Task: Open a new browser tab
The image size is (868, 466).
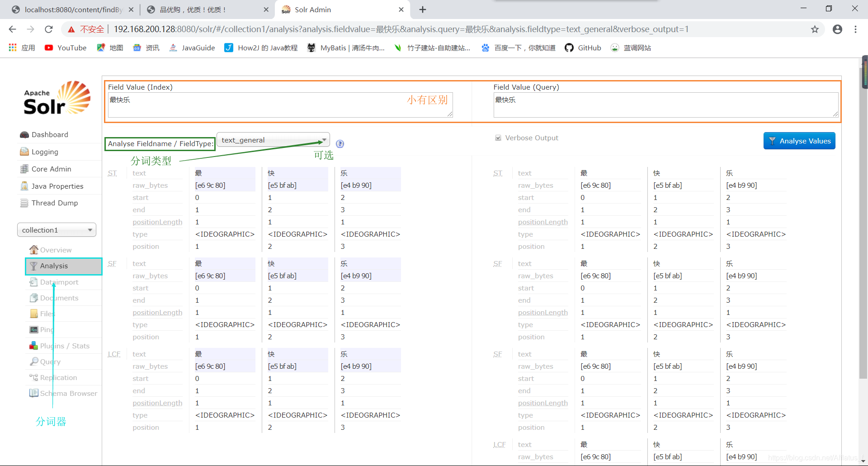Action: 423,10
